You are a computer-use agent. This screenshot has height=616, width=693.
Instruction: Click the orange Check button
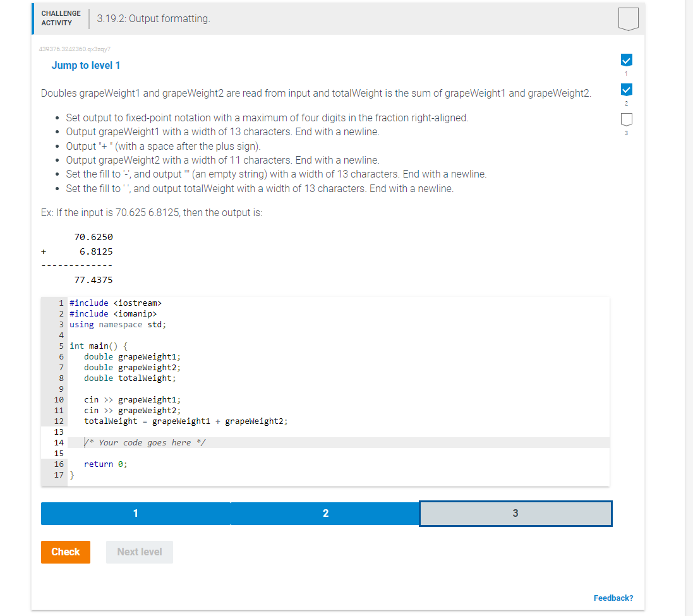66,552
